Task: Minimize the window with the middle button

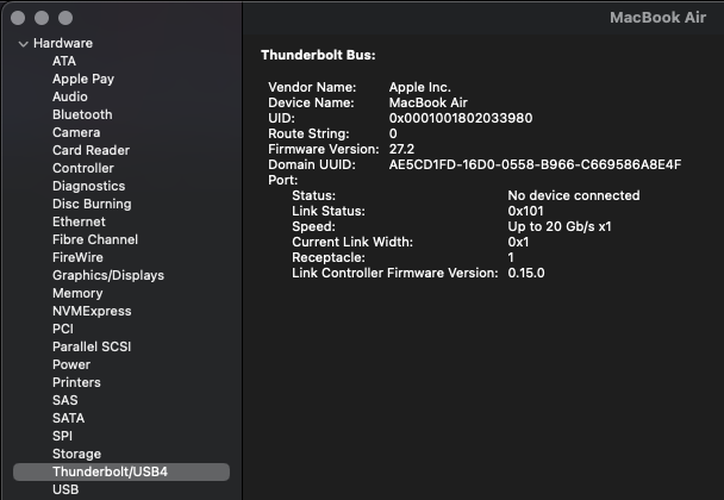Action: (42, 18)
